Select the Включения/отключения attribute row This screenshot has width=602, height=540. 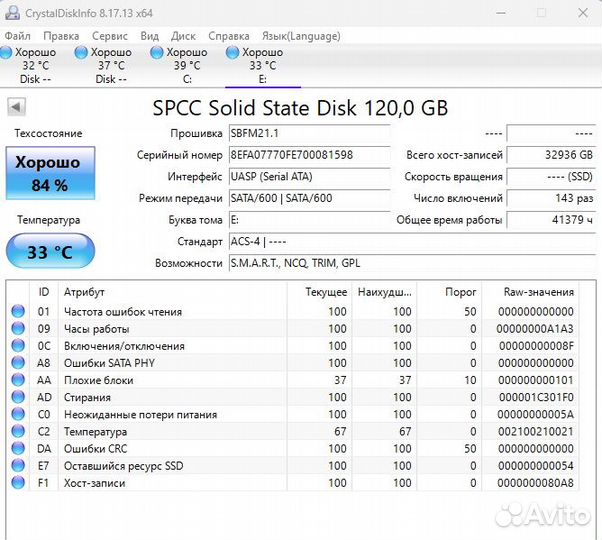pyautogui.click(x=293, y=345)
